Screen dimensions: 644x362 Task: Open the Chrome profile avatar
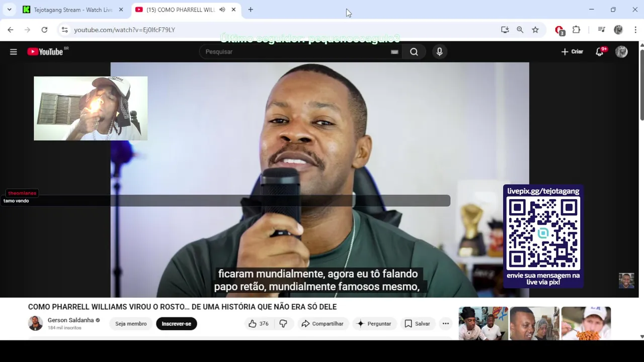point(618,30)
